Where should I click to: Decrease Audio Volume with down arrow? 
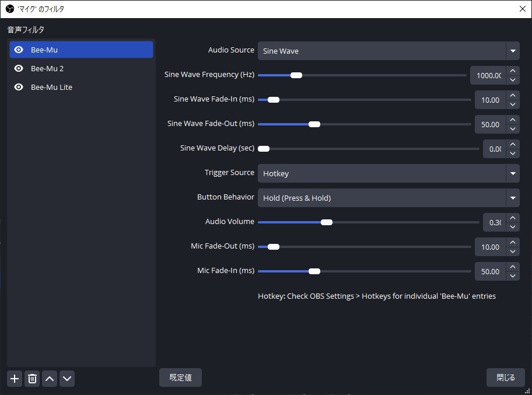coord(513,227)
